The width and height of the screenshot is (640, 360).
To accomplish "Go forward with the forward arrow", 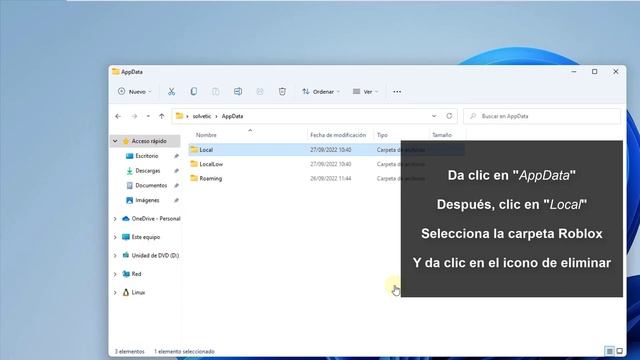I will [x=134, y=116].
